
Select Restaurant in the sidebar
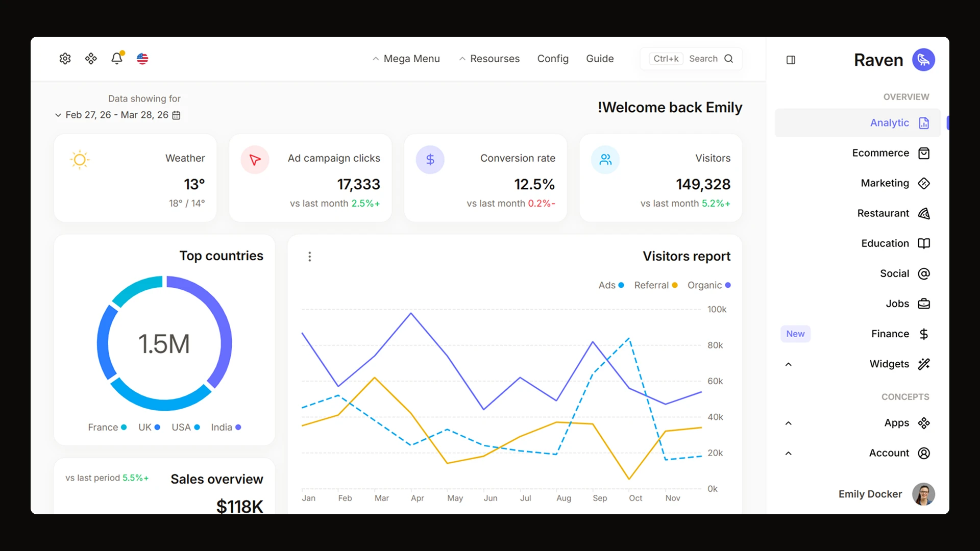[857, 213]
